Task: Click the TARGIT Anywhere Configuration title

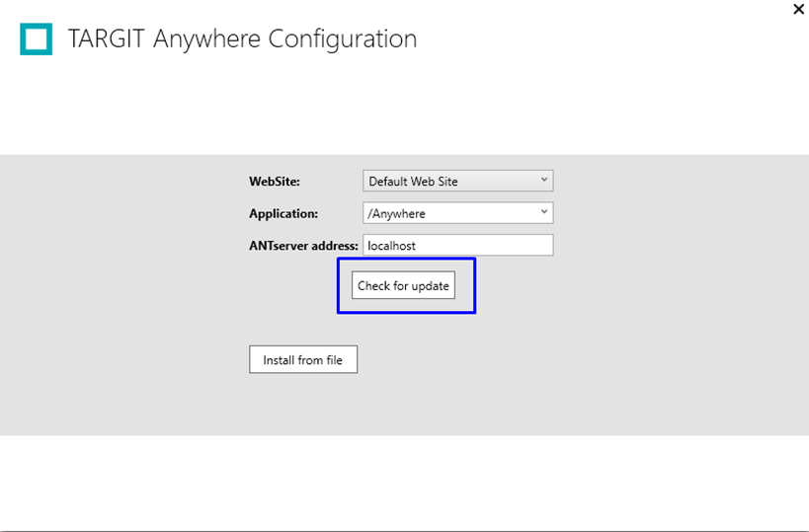Action: (242, 38)
